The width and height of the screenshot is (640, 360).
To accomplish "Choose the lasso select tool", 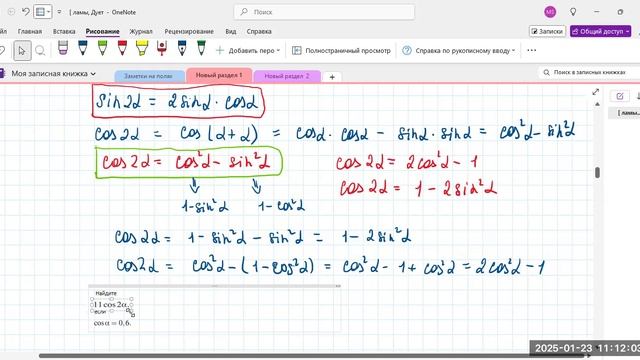I will pos(40,51).
